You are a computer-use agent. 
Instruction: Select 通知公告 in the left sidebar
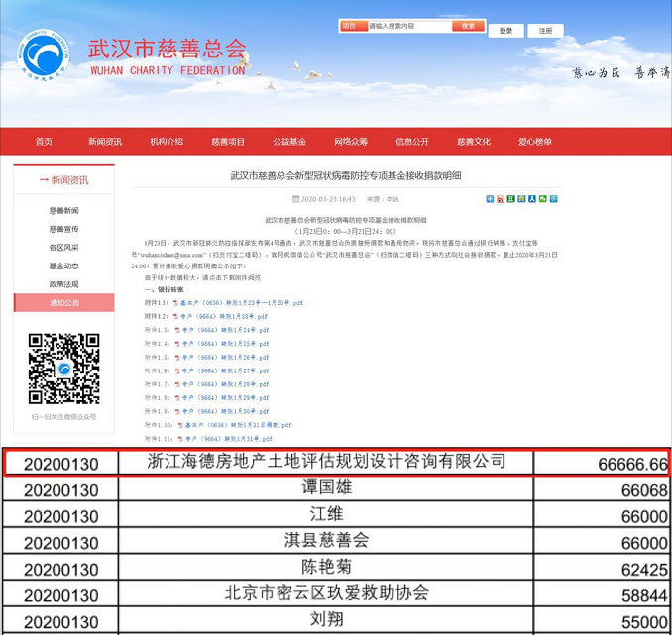tap(64, 303)
